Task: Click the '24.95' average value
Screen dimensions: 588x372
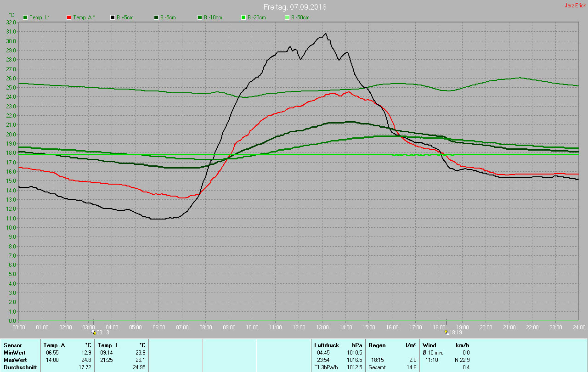Action: [x=139, y=367]
